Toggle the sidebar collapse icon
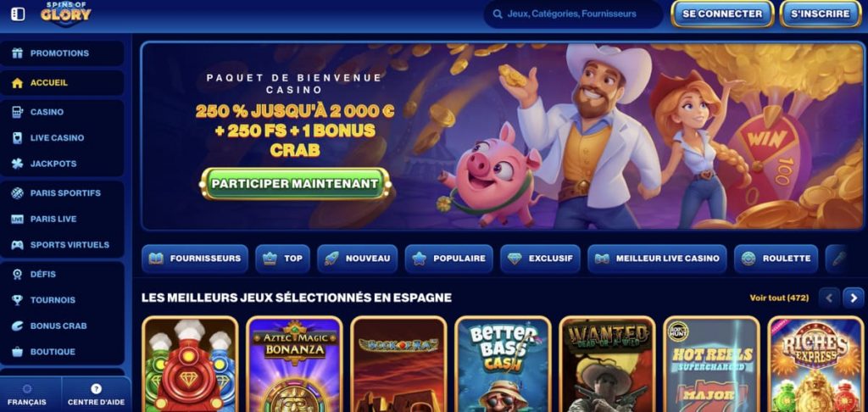Viewport: 868px width, 412px height. pyautogui.click(x=18, y=14)
